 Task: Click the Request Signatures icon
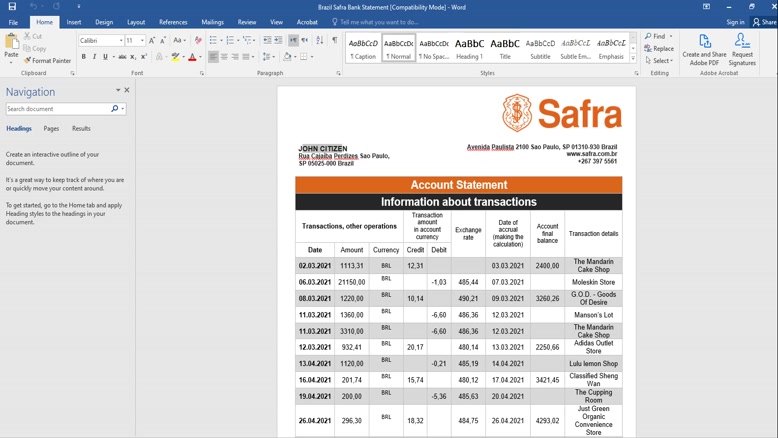[742, 49]
